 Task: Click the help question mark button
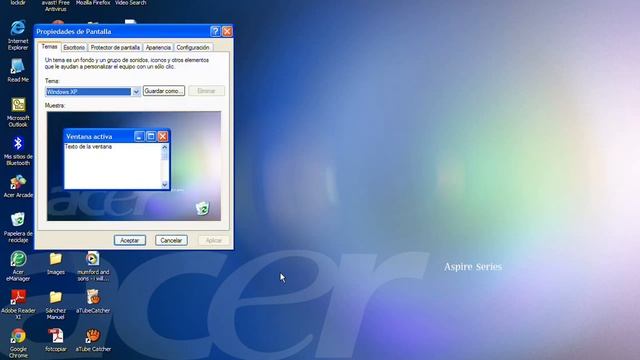(x=215, y=31)
